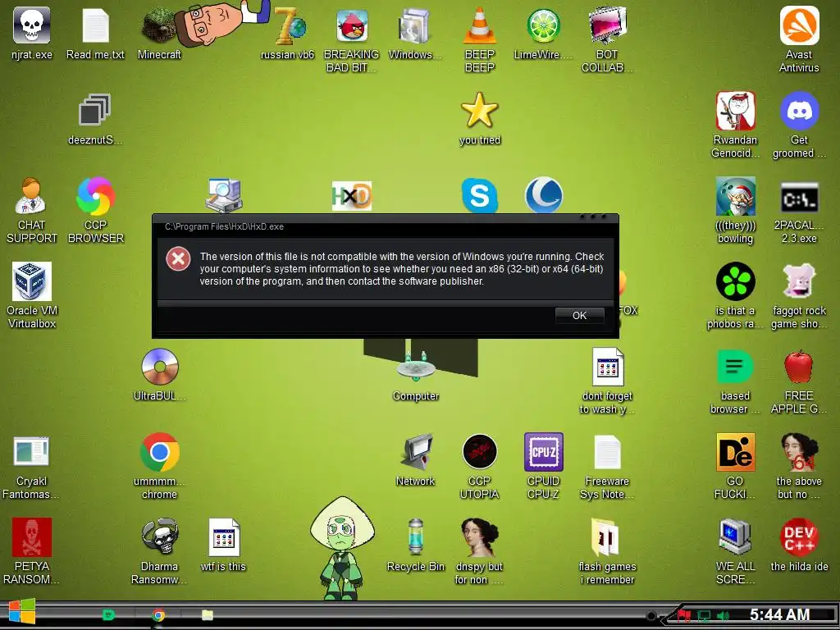
Task: Open the based browser green icon
Action: [735, 367]
